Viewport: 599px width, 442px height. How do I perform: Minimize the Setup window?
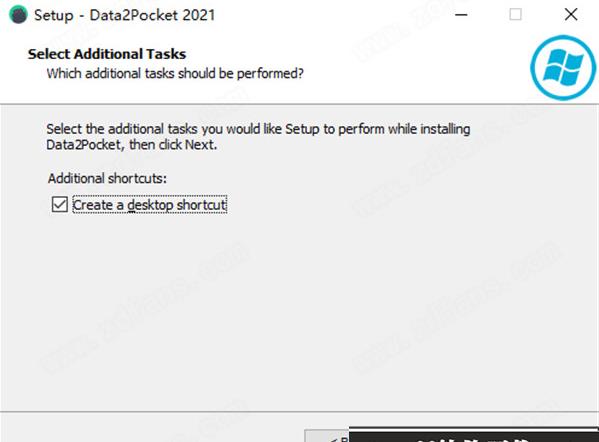[x=461, y=15]
